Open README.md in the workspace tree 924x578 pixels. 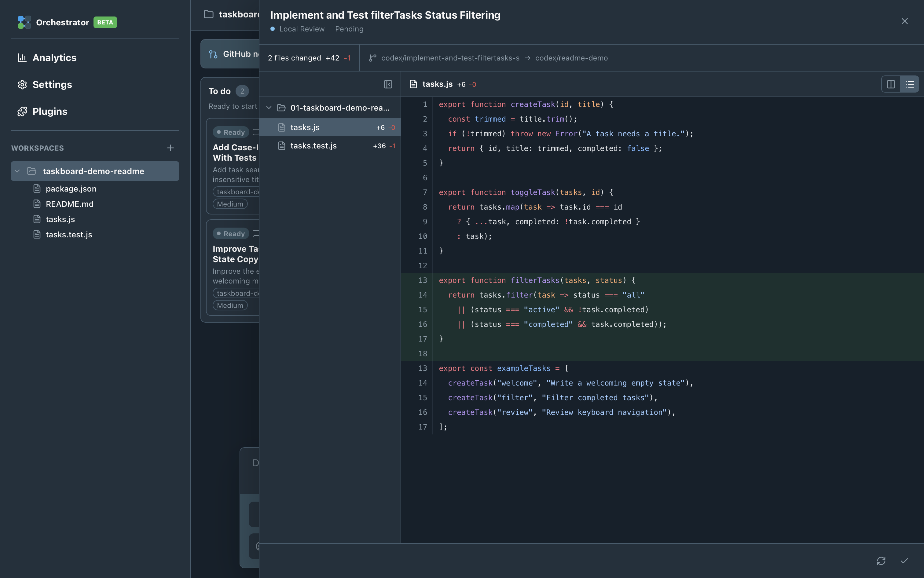click(69, 204)
